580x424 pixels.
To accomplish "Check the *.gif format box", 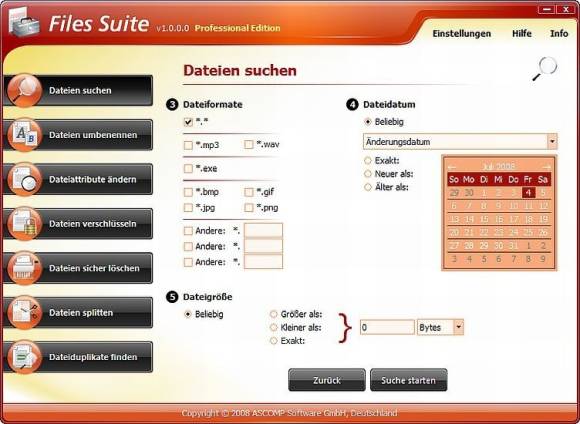I will [249, 192].
